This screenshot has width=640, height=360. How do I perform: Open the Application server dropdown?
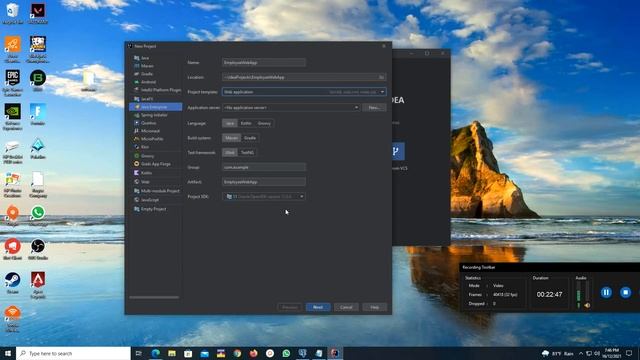[291, 107]
